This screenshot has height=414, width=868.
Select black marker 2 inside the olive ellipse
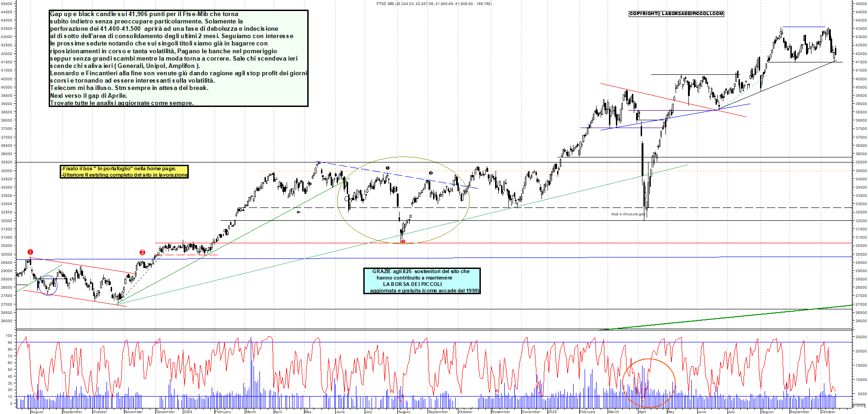(x=431, y=173)
